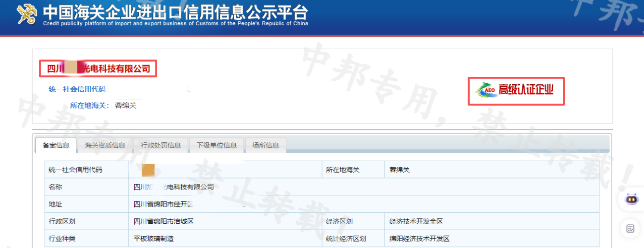Click the bold red company name heading

point(99,68)
